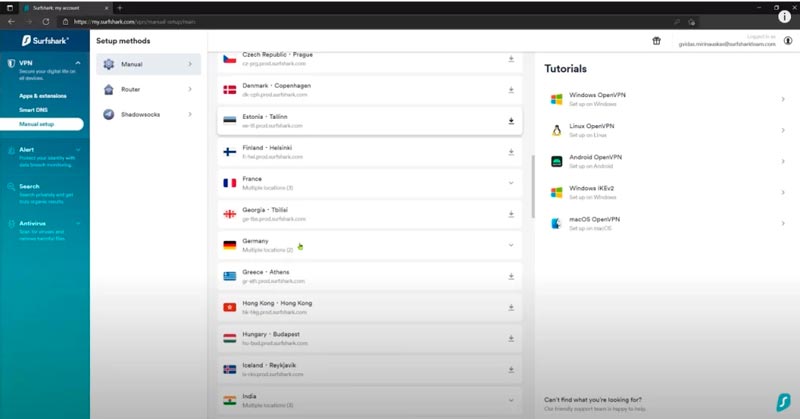Viewport: 800px width, 419px height.
Task: Expand Germany multiple locations
Action: (511, 245)
